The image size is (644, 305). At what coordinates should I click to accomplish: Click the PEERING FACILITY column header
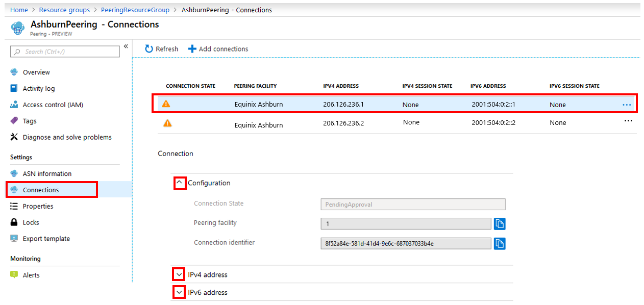coord(255,86)
